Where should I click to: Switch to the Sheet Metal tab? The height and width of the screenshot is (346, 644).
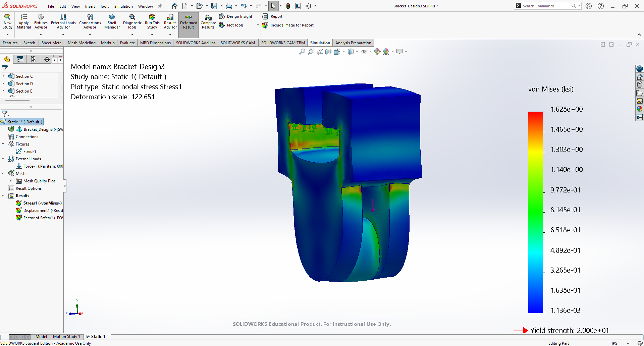(x=52, y=43)
